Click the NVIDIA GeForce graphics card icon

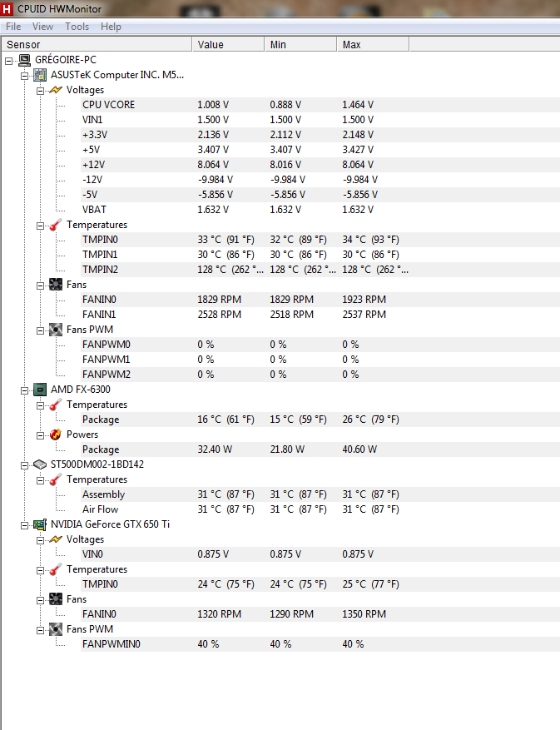(x=40, y=524)
